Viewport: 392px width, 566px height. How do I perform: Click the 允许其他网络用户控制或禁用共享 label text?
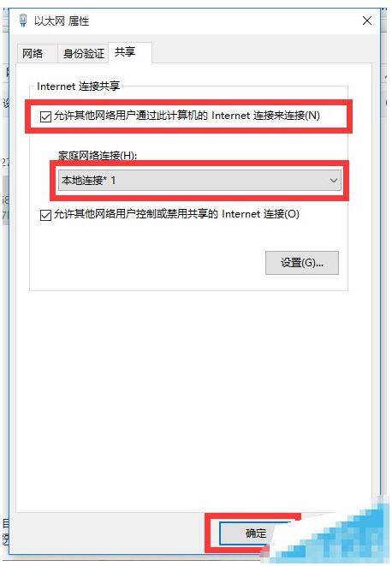coord(136,214)
